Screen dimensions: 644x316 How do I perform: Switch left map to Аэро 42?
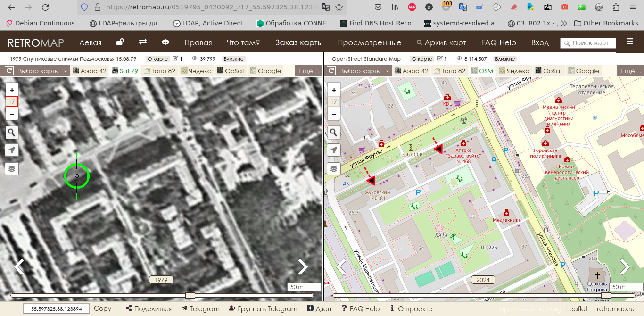(x=90, y=71)
